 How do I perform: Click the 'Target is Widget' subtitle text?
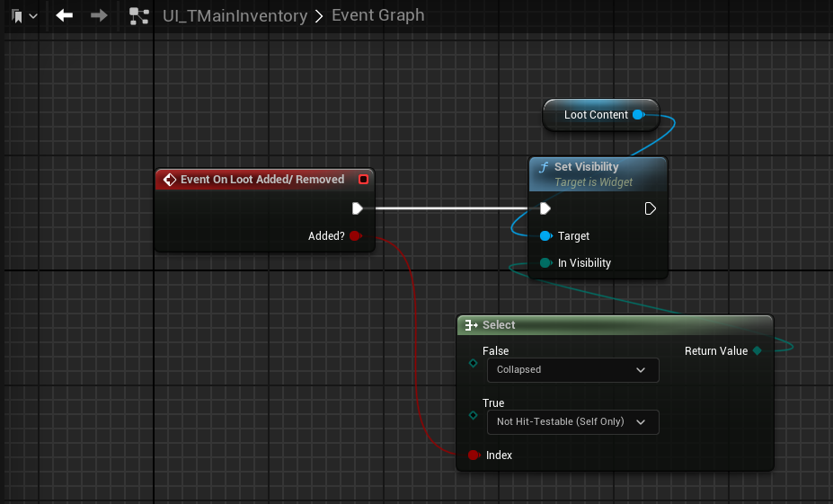593,182
